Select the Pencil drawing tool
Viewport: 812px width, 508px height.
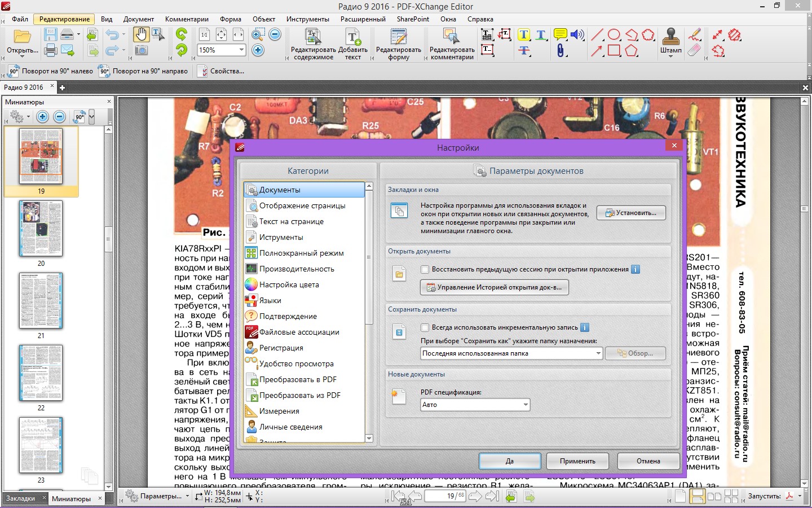[695, 34]
